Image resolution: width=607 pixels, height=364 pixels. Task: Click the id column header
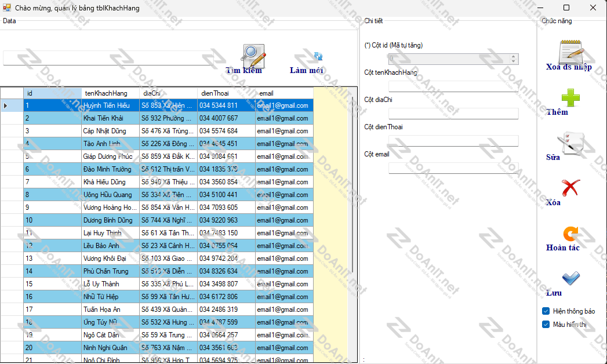pos(52,93)
